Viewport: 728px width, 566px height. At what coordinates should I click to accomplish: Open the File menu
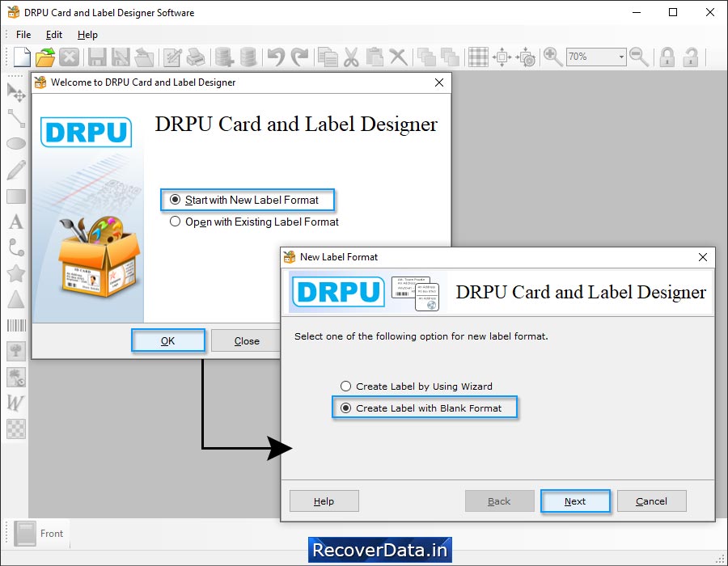pyautogui.click(x=23, y=35)
